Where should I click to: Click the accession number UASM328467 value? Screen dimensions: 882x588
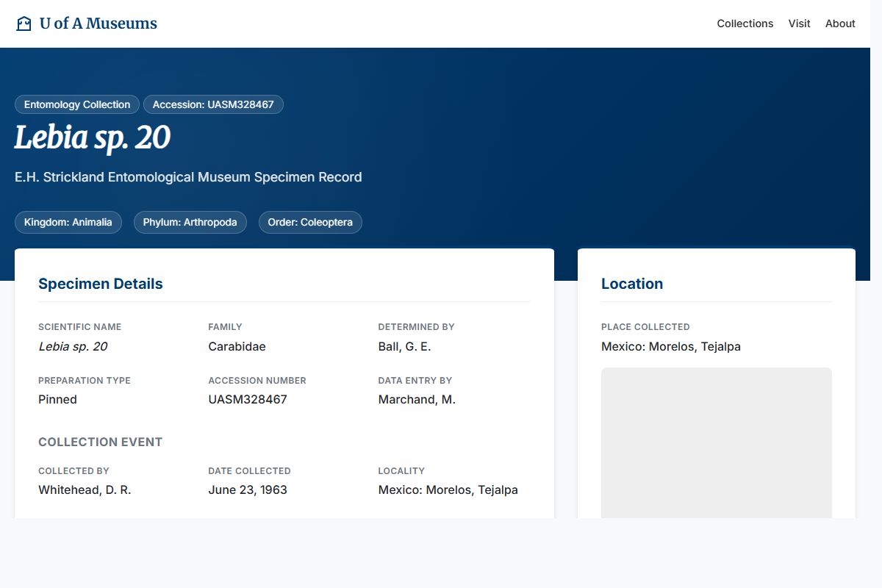tap(248, 399)
